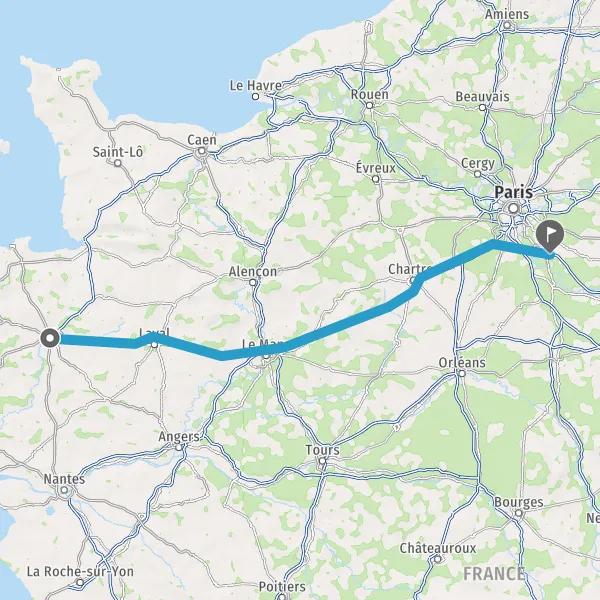Select the Paris city marker
600x600 pixels.
(x=514, y=209)
